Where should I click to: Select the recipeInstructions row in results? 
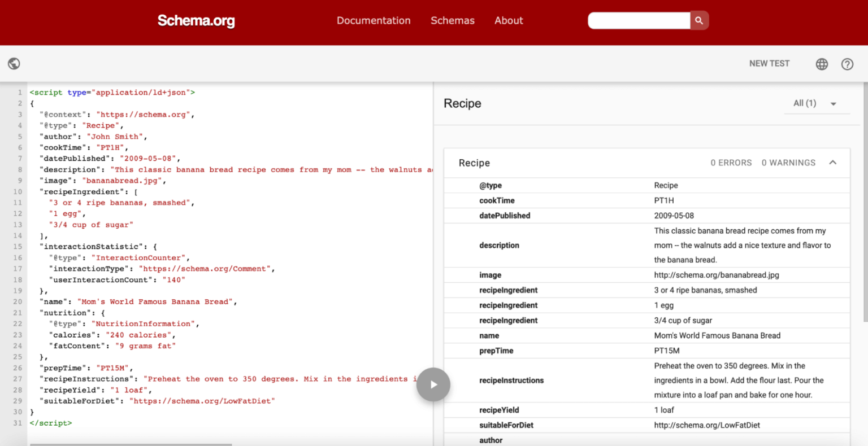point(511,381)
